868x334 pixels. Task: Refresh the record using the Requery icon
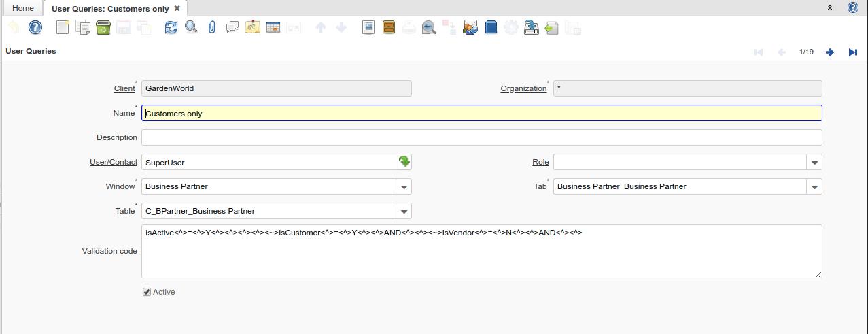coord(171,27)
